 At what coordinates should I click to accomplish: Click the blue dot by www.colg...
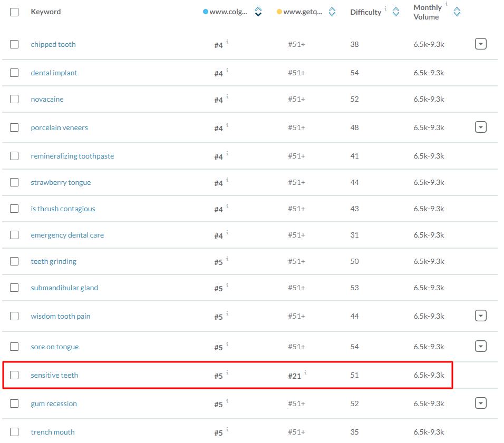coord(205,12)
